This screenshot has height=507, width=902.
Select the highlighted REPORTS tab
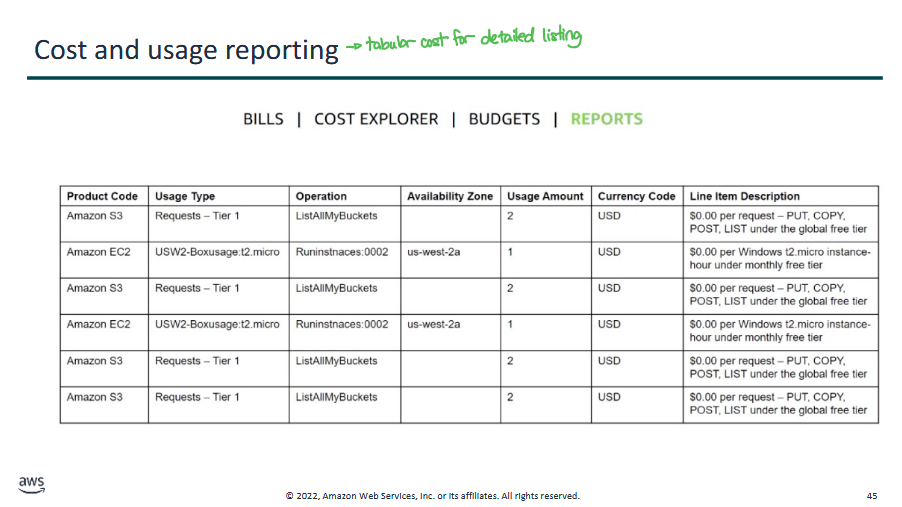606,119
